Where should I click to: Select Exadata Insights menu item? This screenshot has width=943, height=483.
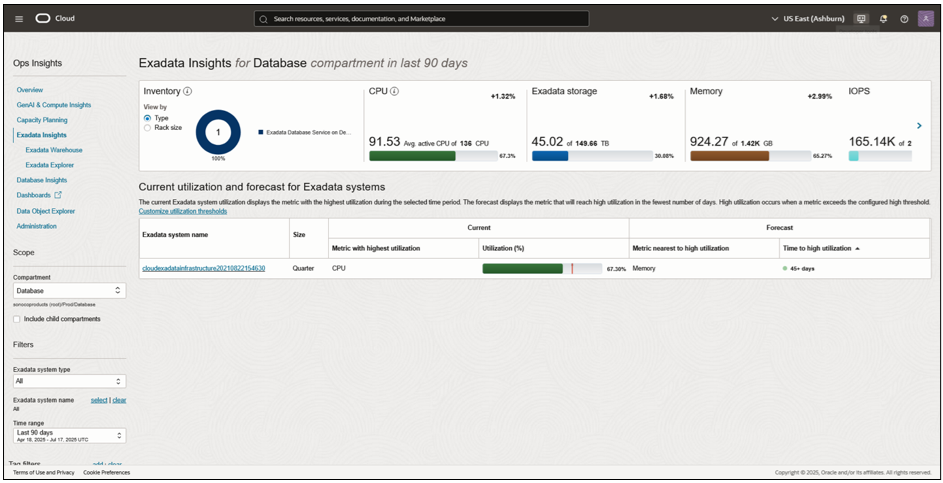coord(41,135)
